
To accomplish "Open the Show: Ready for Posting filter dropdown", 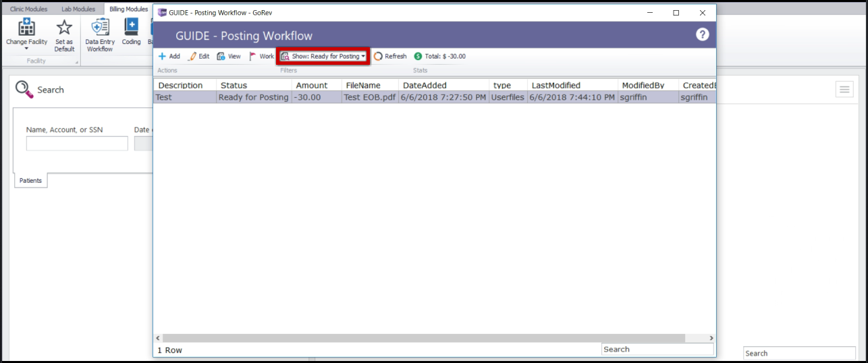I will point(323,57).
